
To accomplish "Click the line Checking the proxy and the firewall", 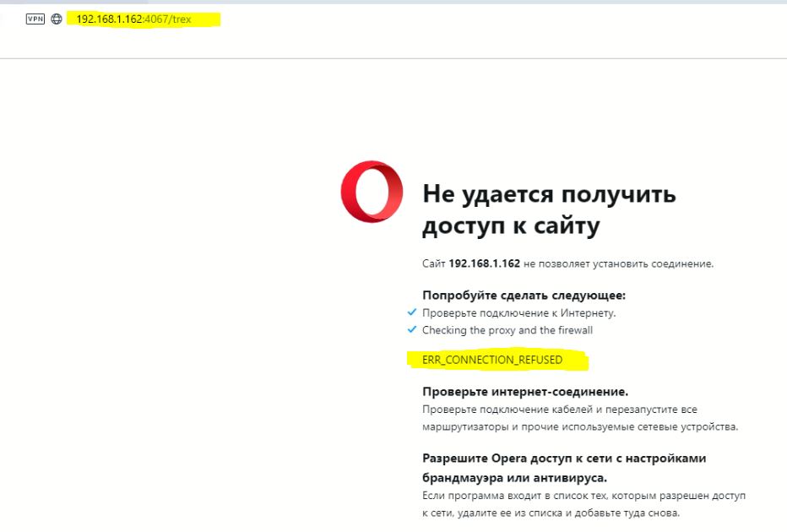I will tap(507, 330).
